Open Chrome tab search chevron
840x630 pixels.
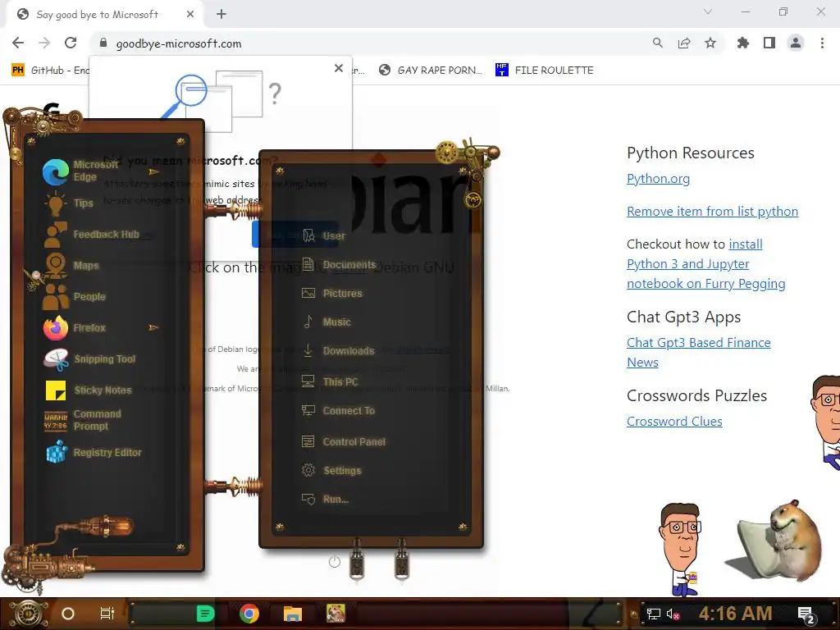pyautogui.click(x=708, y=11)
